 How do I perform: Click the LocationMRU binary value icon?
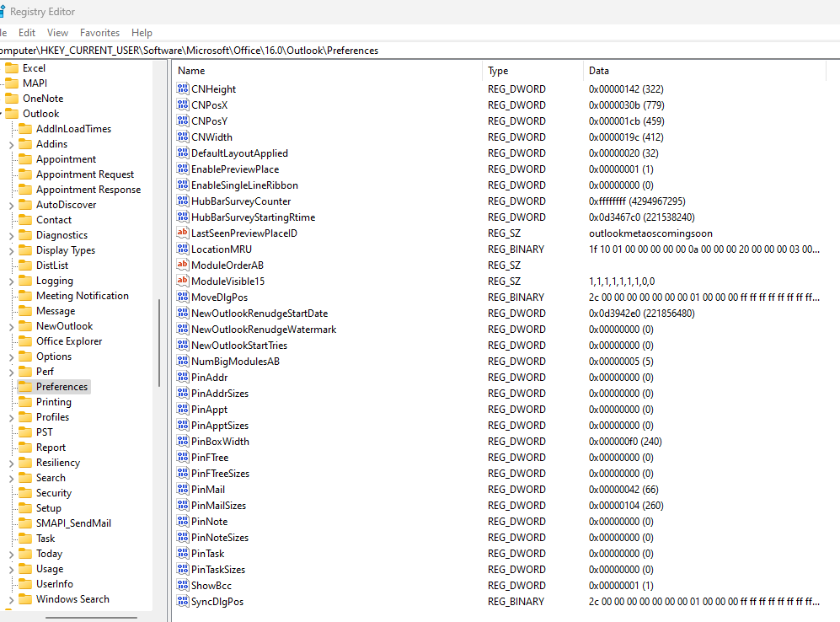(183, 249)
